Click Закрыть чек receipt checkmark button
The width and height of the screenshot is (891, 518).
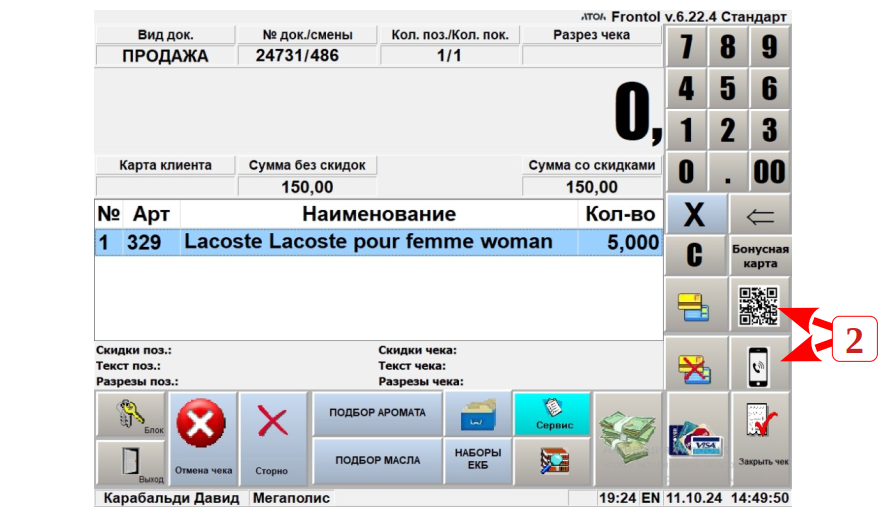click(x=761, y=438)
